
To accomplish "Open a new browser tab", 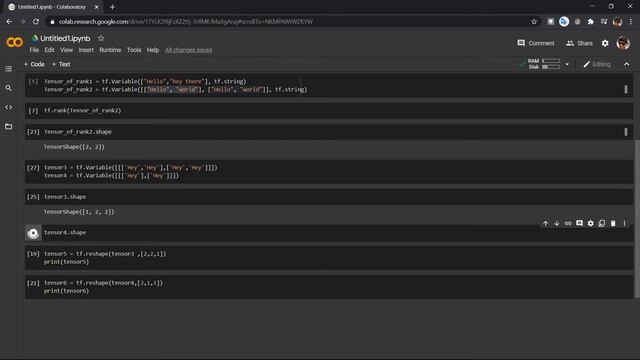I will pos(112,7).
